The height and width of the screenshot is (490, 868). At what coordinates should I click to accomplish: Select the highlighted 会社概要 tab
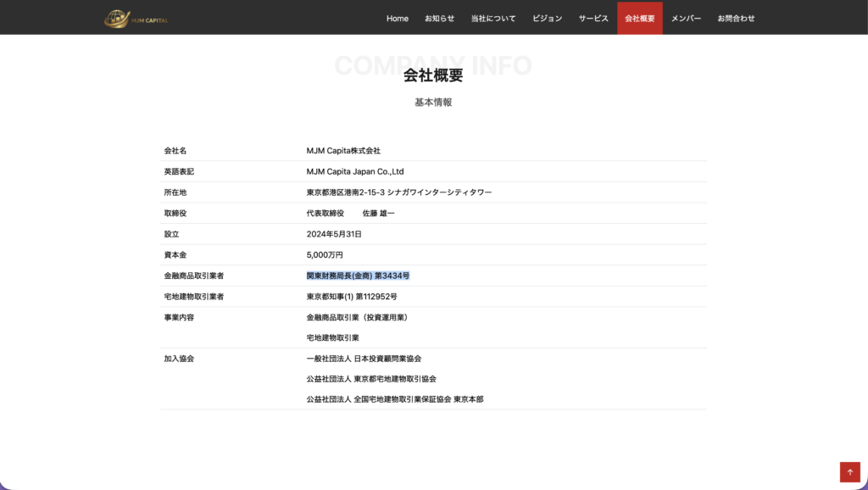640,19
